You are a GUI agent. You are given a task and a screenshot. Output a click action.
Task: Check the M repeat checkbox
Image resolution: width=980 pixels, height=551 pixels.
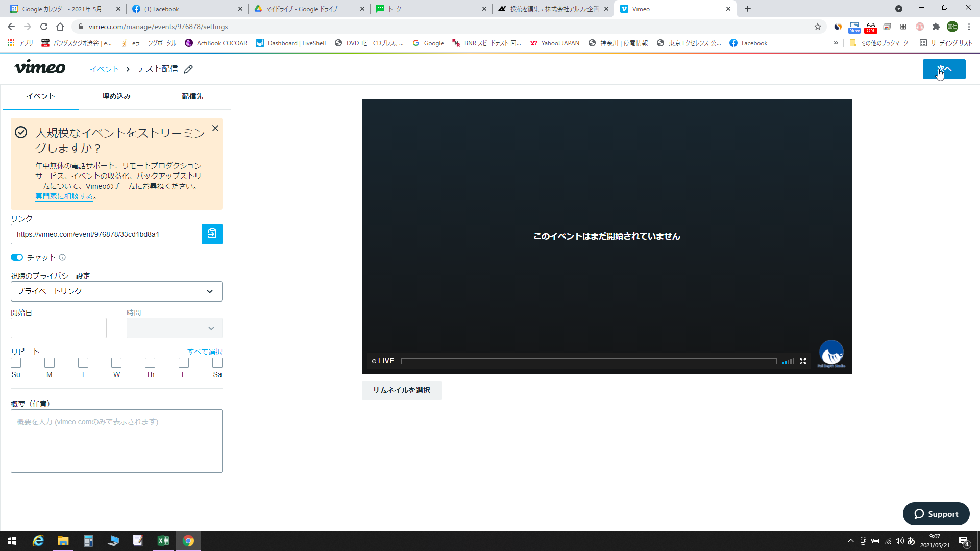(x=50, y=363)
